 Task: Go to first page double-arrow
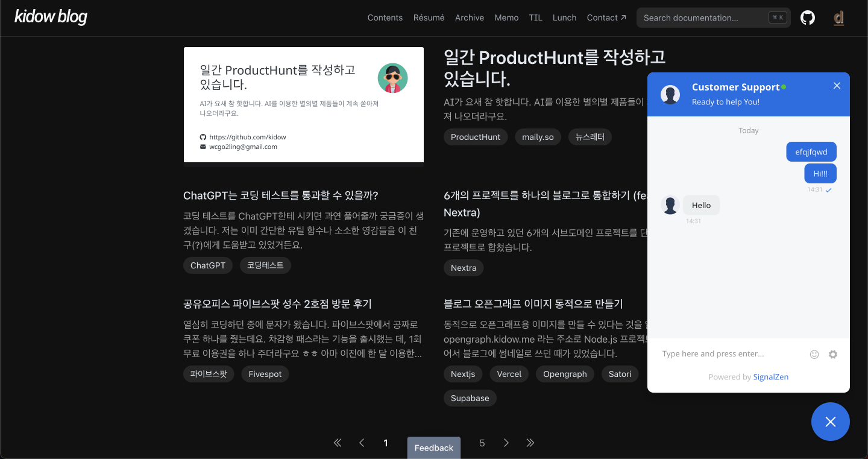point(338,443)
